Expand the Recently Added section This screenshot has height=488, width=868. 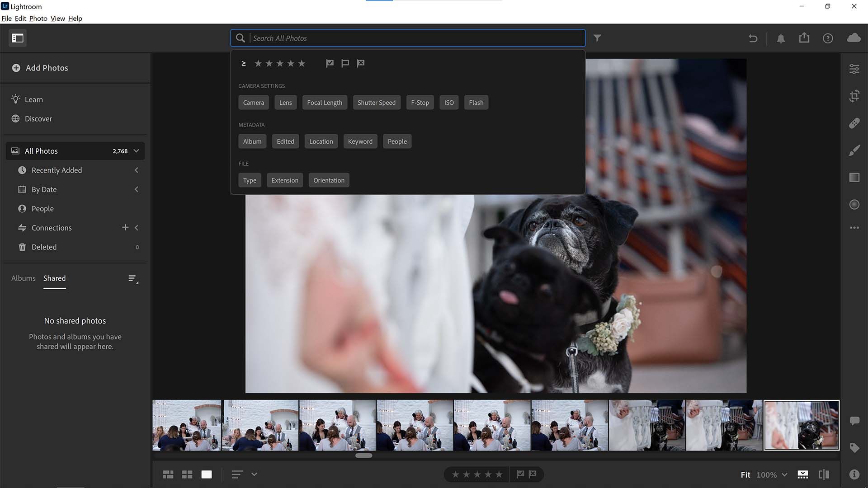[137, 170]
